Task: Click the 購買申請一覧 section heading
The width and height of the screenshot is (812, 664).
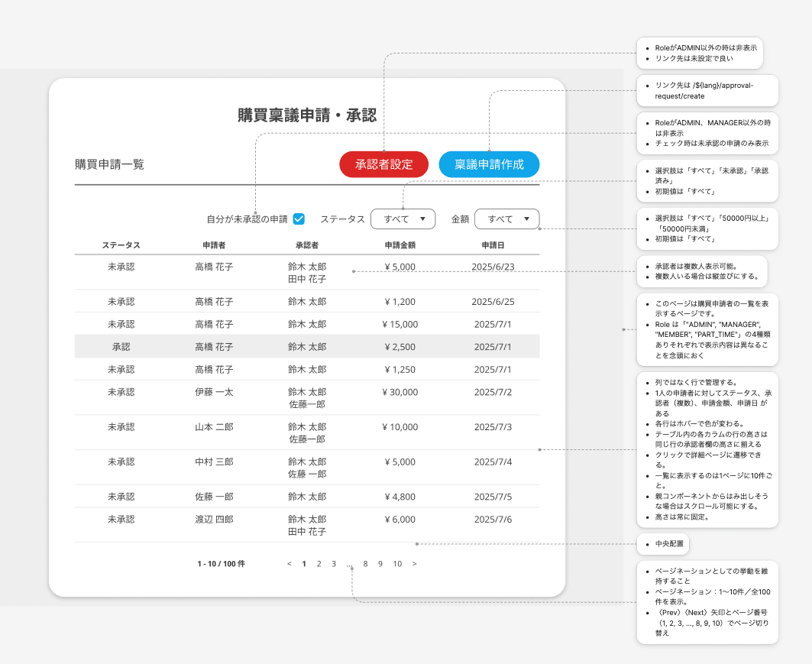Action: (109, 164)
